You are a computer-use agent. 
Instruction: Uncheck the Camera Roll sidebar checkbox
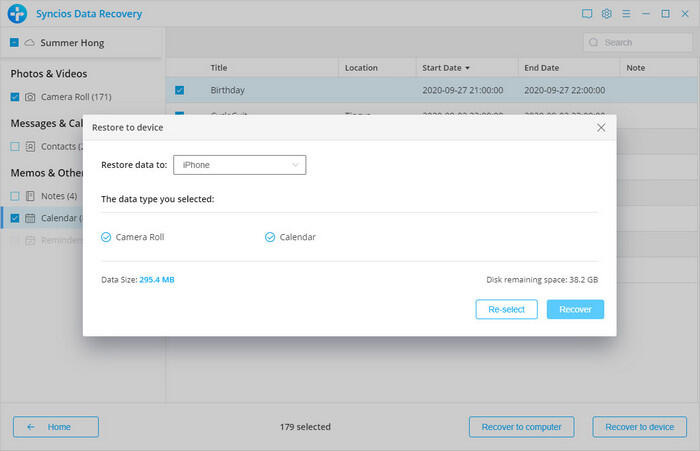pos(14,97)
